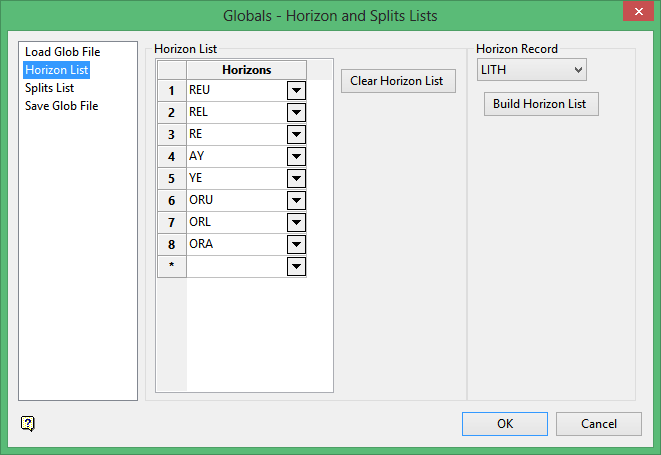661x455 pixels.
Task: Click Build Horizon List button
Action: tap(541, 104)
